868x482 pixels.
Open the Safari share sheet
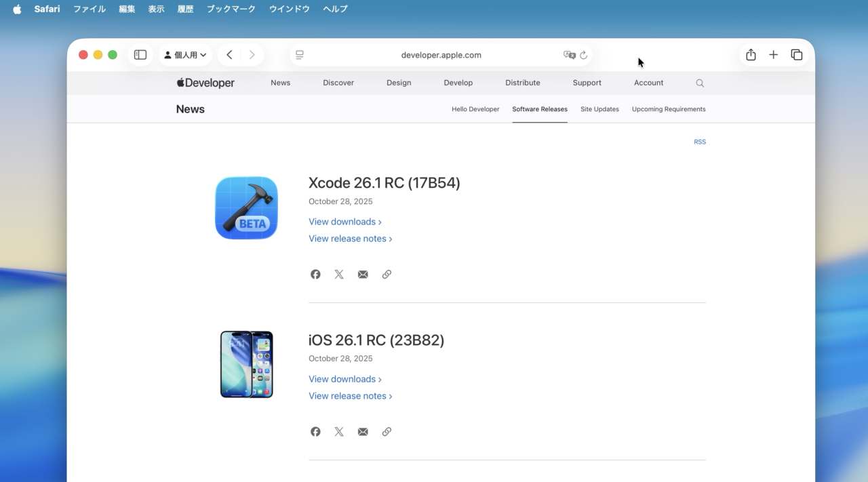click(x=750, y=54)
